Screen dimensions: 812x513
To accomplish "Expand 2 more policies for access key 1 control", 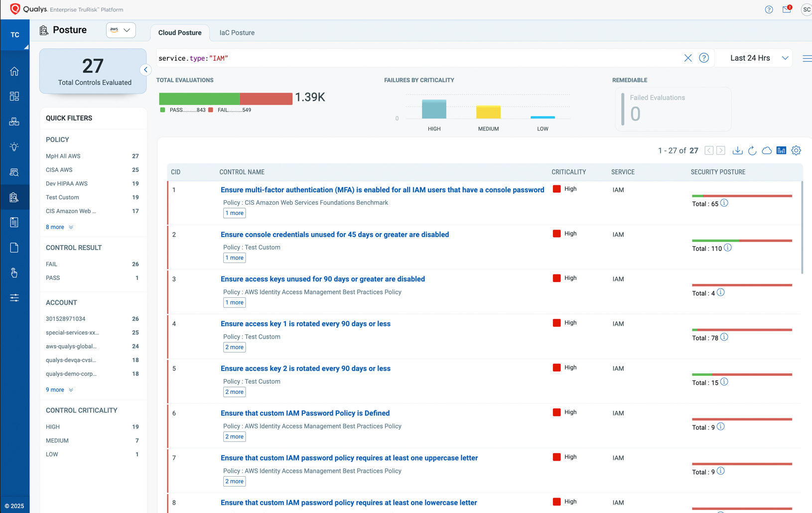I will pyautogui.click(x=235, y=347).
